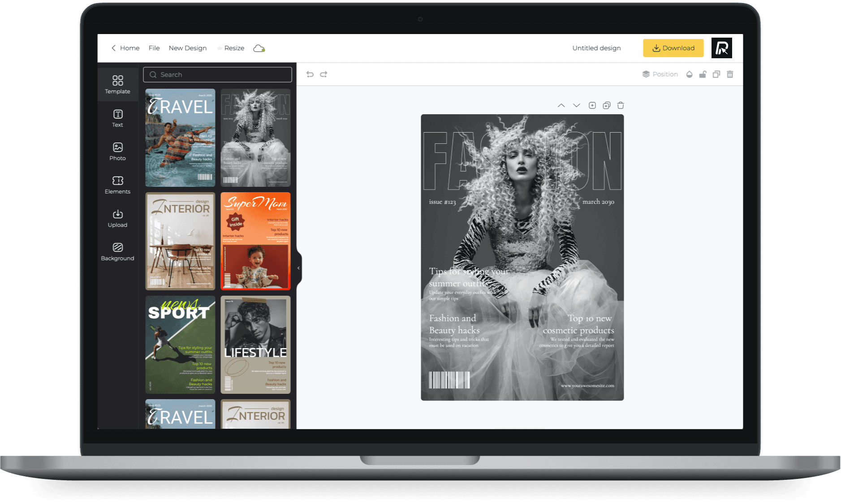Move page up with chevron above canvas
The image size is (841, 504).
click(x=561, y=106)
